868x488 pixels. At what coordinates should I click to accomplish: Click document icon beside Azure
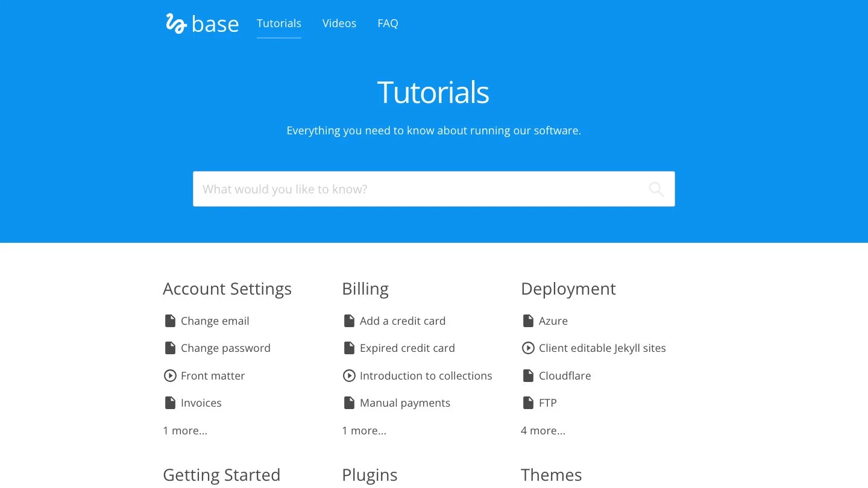528,321
